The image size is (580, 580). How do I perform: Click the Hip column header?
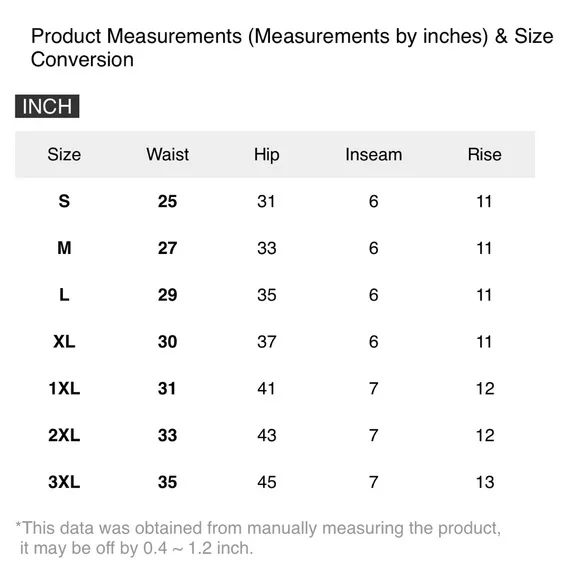click(267, 155)
